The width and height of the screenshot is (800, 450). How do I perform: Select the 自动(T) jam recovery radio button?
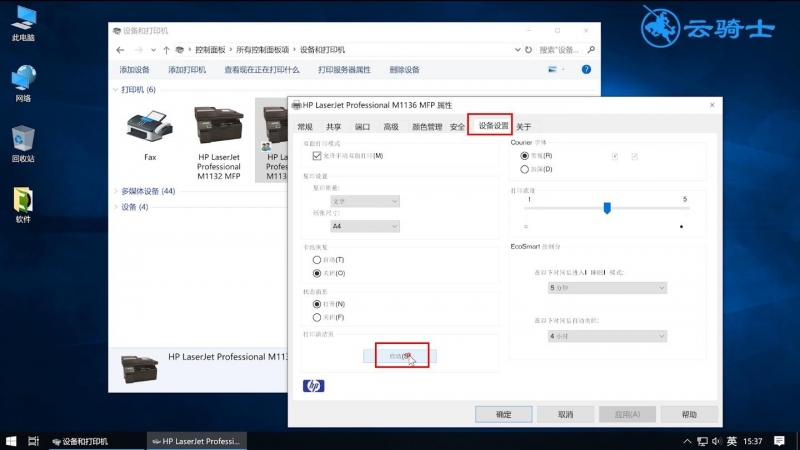click(x=317, y=260)
